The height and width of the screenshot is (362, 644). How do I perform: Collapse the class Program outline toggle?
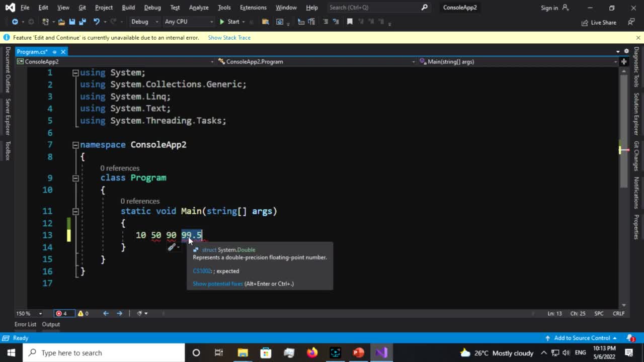pos(75,178)
